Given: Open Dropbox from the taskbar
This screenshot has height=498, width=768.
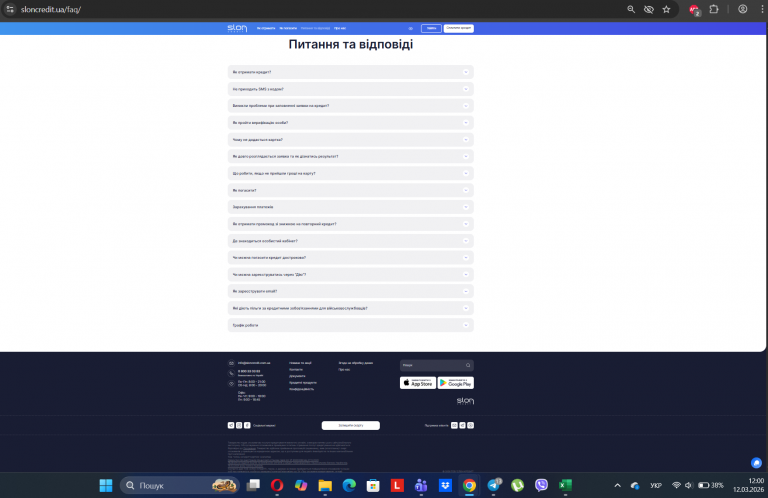Looking at the screenshot, I should 445,485.
